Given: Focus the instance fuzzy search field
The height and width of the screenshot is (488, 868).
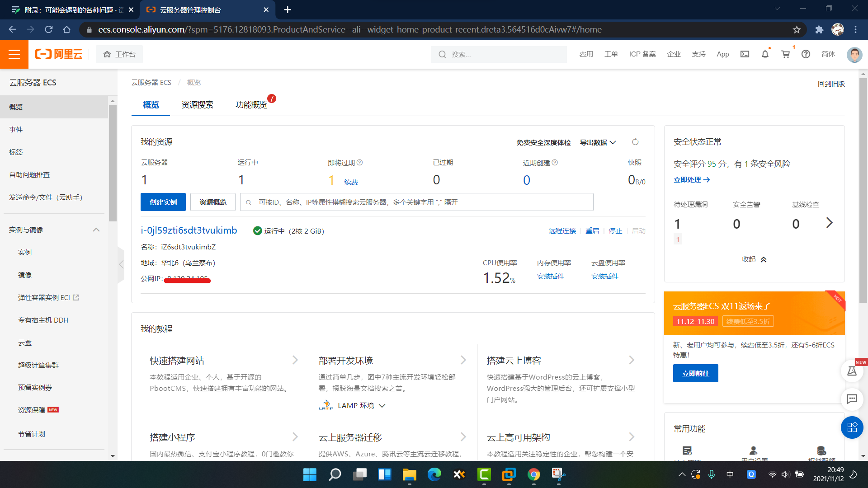Looking at the screenshot, I should [416, 202].
